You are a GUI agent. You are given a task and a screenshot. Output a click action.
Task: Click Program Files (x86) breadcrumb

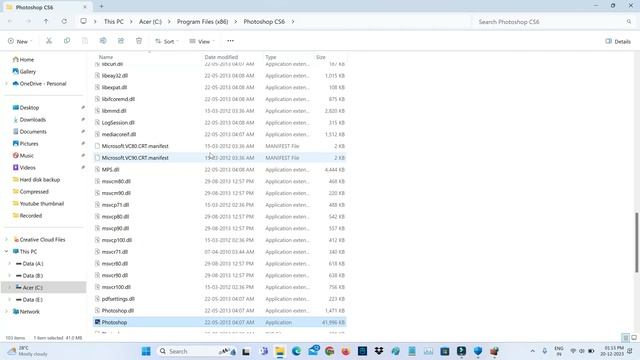click(202, 22)
